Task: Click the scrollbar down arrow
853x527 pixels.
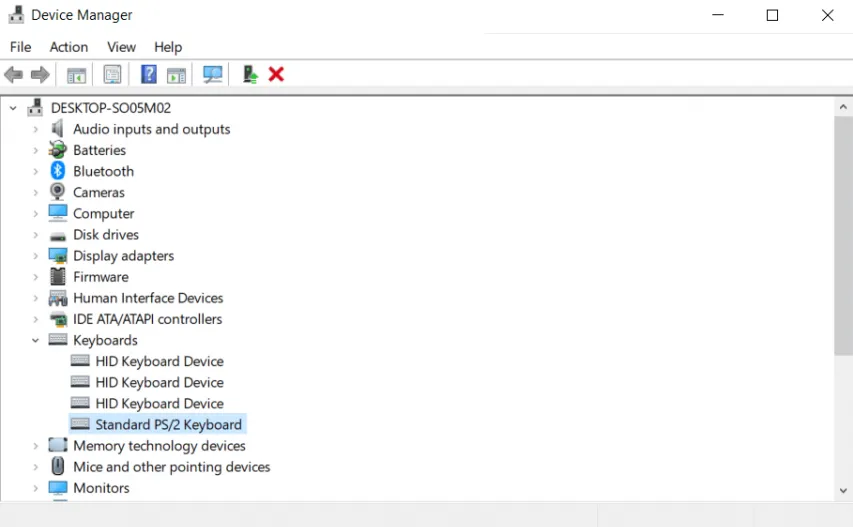Action: [843, 491]
